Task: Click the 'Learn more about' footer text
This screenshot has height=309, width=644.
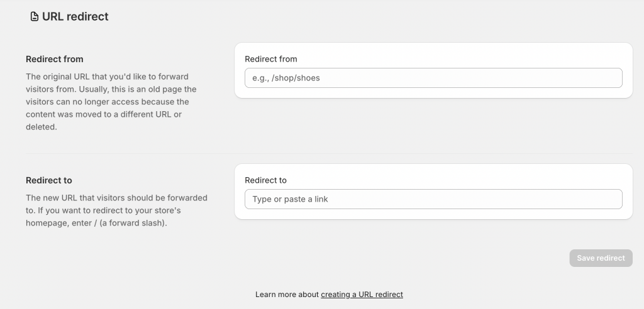Action: pyautogui.click(x=287, y=294)
